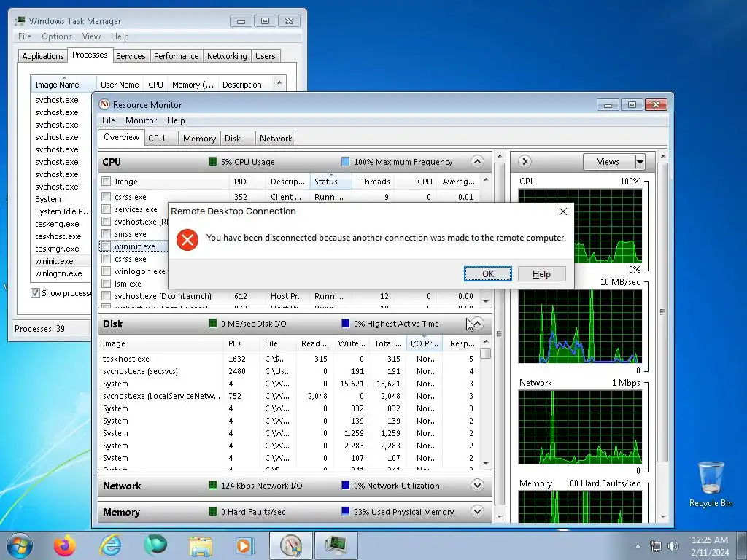Expand the Network section chevron

pos(477,485)
